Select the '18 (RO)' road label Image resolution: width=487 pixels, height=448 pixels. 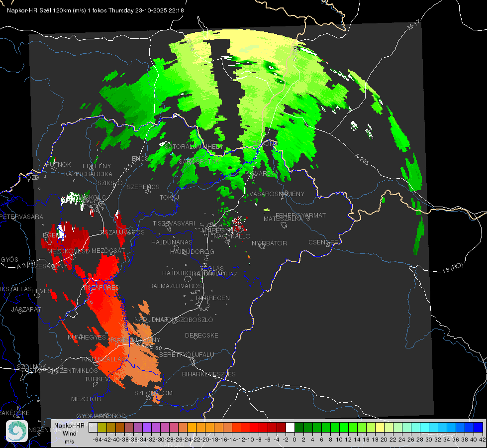tap(453, 268)
